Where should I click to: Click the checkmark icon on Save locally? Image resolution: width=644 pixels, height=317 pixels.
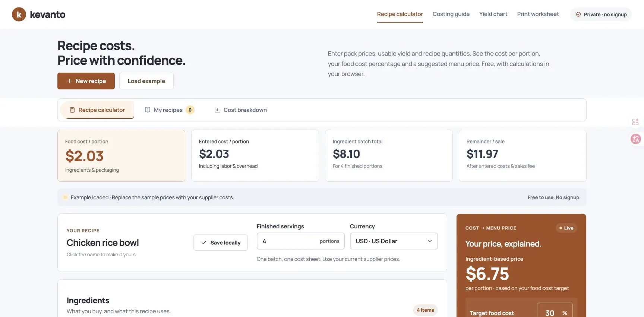tap(204, 242)
